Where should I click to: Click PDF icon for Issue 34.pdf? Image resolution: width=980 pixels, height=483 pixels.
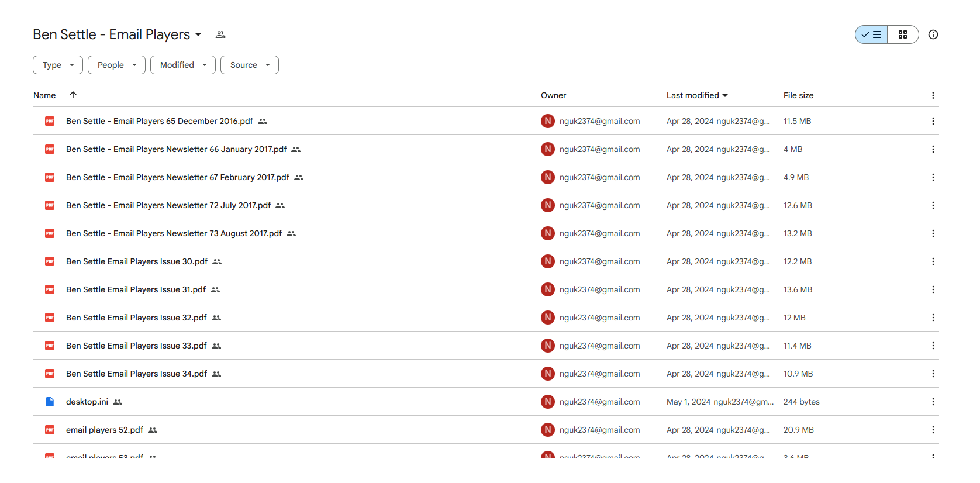tap(50, 374)
